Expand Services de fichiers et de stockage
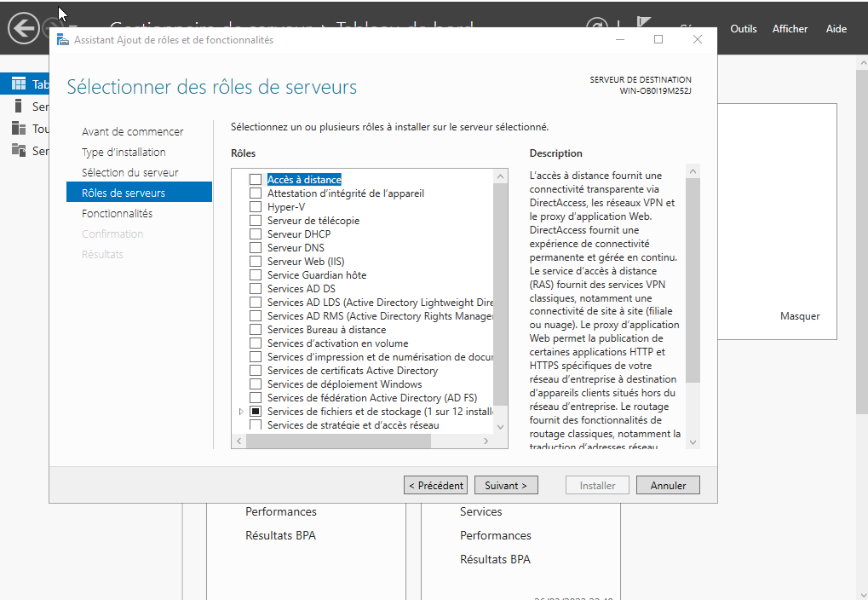This screenshot has height=600, width=868. pos(241,412)
